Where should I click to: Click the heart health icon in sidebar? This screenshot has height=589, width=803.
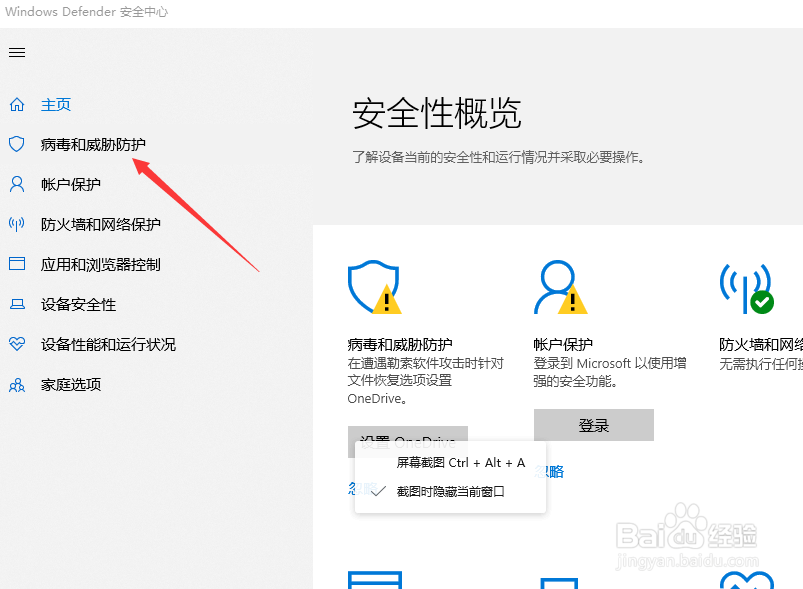point(17,344)
